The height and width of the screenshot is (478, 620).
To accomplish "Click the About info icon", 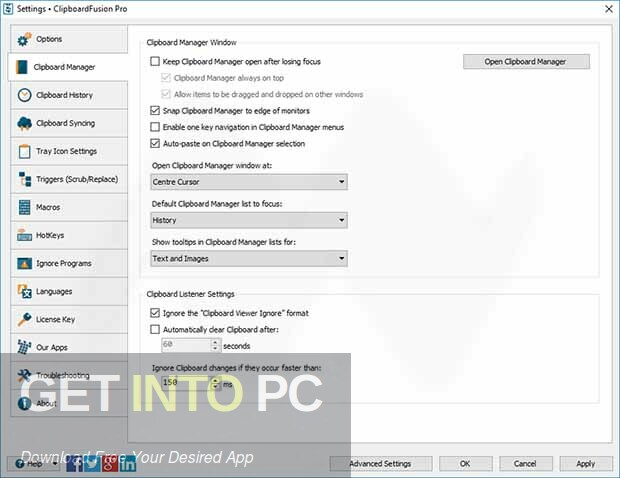I will 24,403.
